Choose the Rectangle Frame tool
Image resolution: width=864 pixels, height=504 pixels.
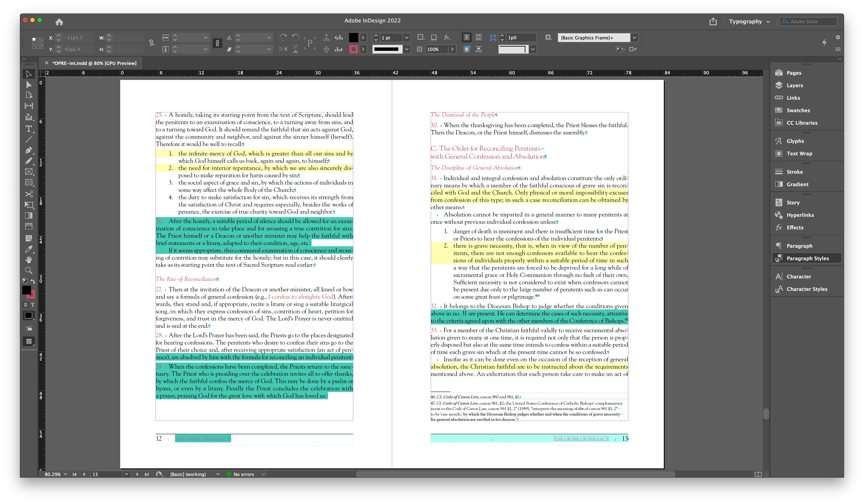(29, 172)
